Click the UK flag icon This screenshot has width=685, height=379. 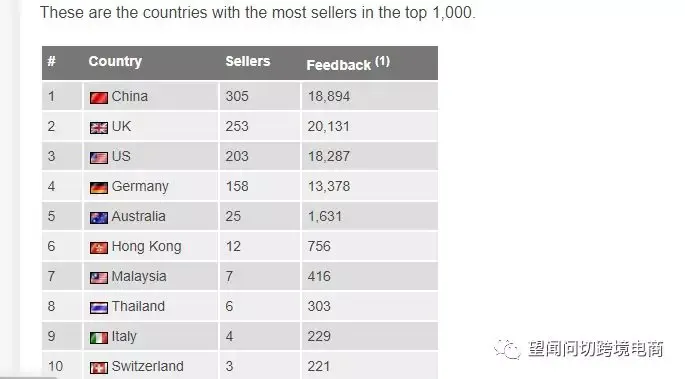(99, 128)
